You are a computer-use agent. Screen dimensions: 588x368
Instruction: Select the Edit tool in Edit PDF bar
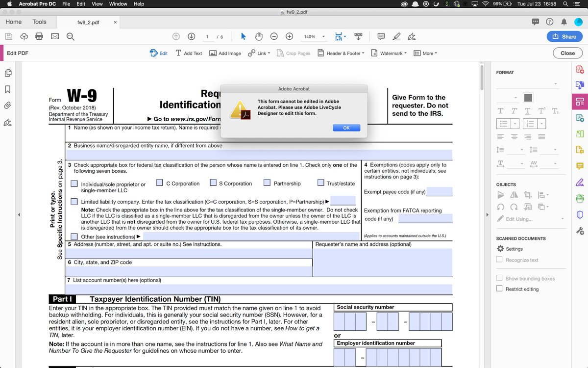pyautogui.click(x=159, y=53)
